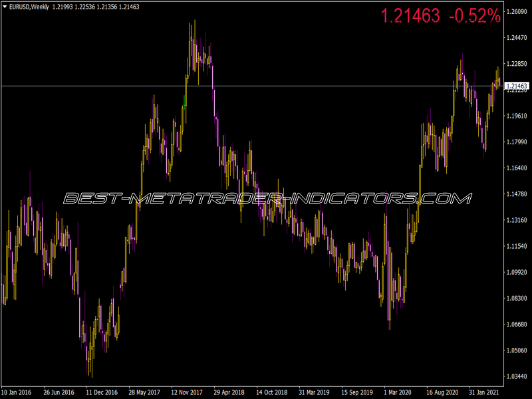Select the 1.14780 price axis label
Image resolution: width=532 pixels, height=399 pixels.
[x=517, y=194]
